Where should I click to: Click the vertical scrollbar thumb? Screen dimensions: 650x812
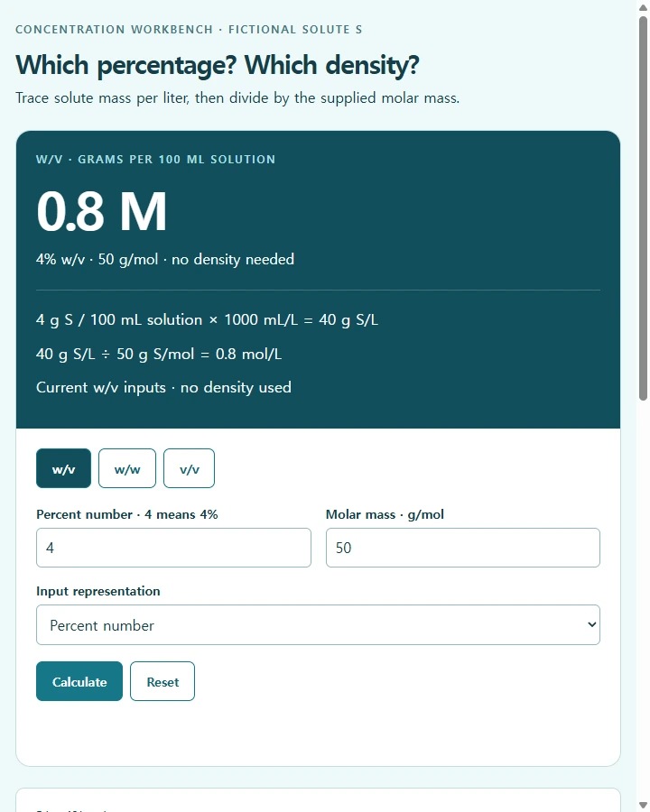pos(644,208)
